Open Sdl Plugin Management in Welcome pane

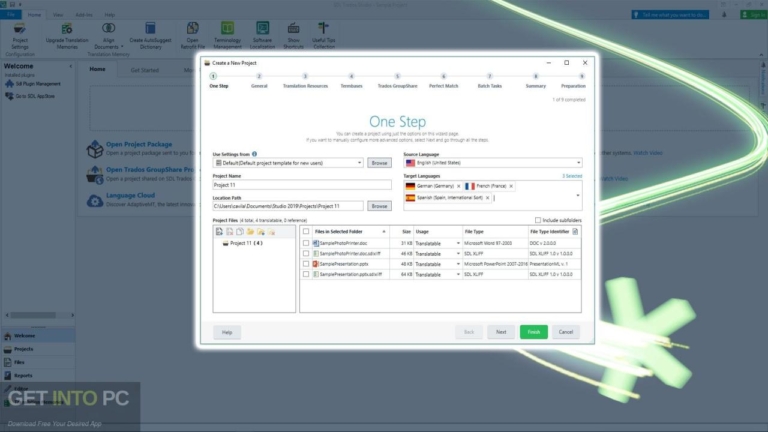tap(33, 84)
